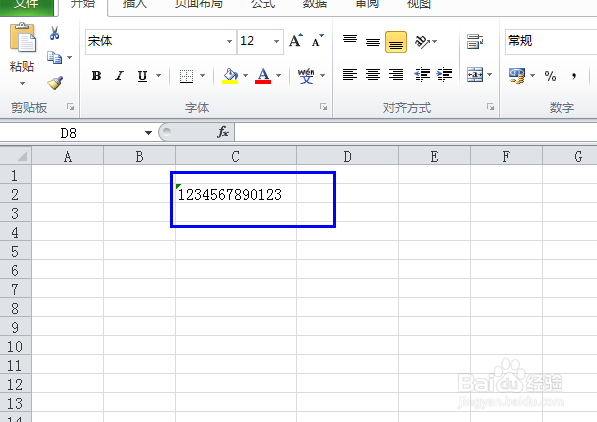Viewport: 597px width, 422px height.
Task: Open the phonetic guide dropdown arrow
Action: tap(322, 75)
